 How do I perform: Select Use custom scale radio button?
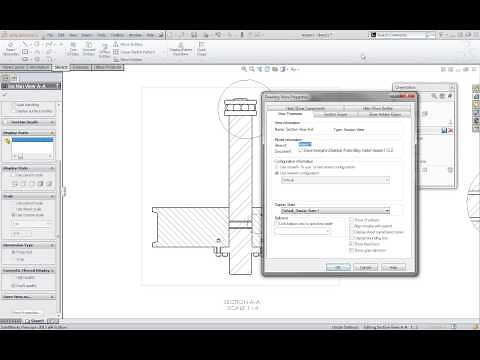(14, 215)
